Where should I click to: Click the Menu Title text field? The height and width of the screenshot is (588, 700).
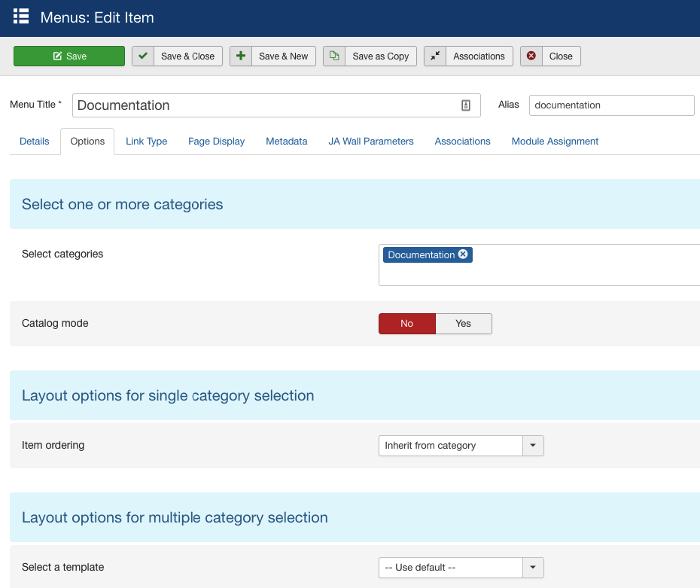click(263, 105)
